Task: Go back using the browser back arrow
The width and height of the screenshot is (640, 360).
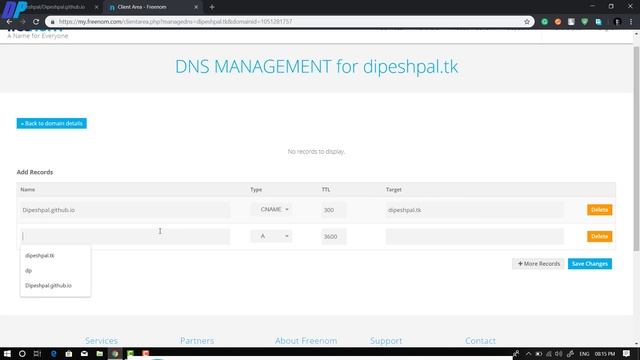Action: pyautogui.click(x=9, y=22)
